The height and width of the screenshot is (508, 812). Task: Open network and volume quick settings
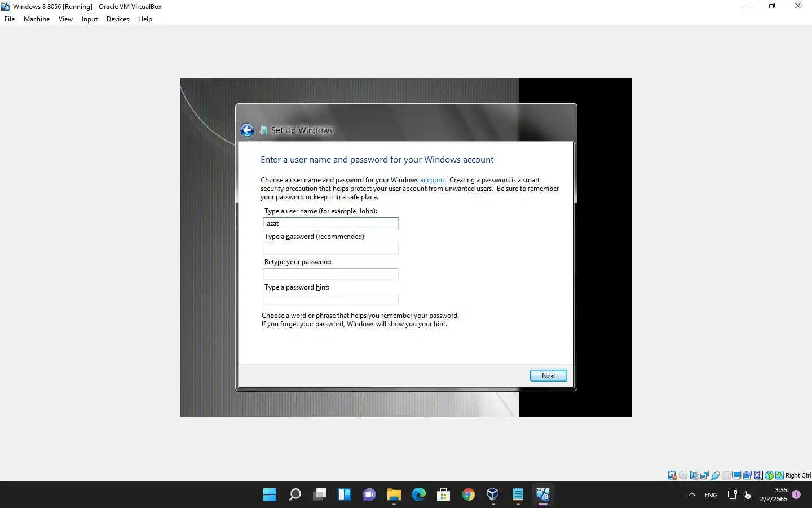(739, 495)
